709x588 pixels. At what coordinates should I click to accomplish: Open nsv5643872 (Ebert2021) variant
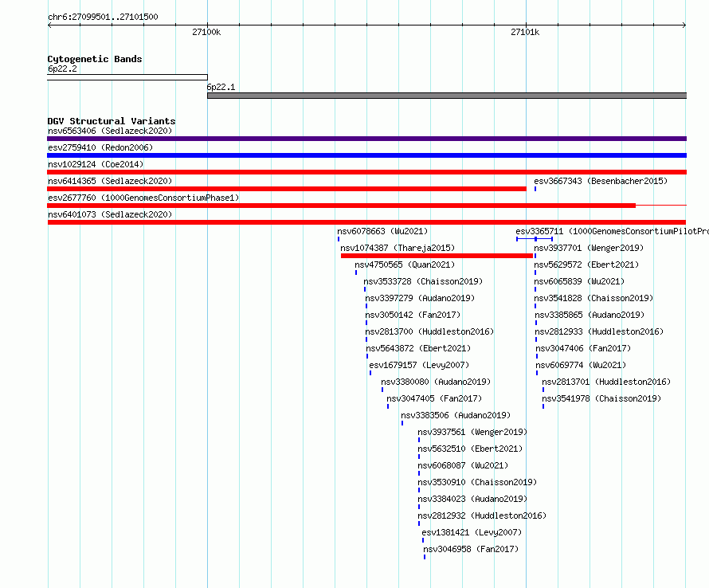pos(418,348)
